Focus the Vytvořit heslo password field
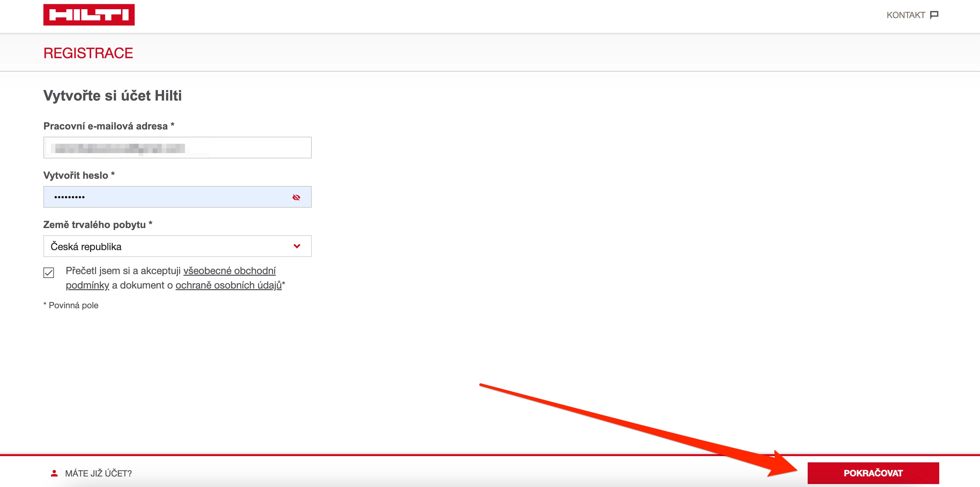The image size is (980, 487). point(177,197)
